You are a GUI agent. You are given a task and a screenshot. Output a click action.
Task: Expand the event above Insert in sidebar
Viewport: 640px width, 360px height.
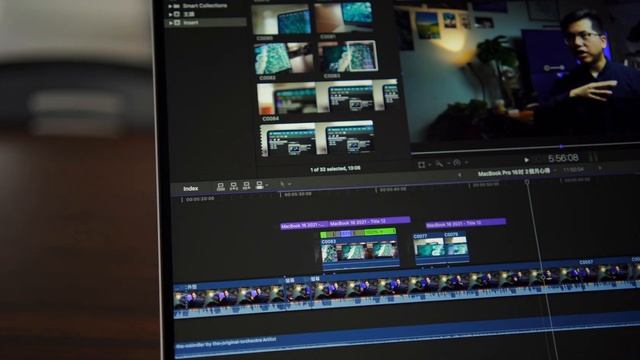[x=170, y=14]
